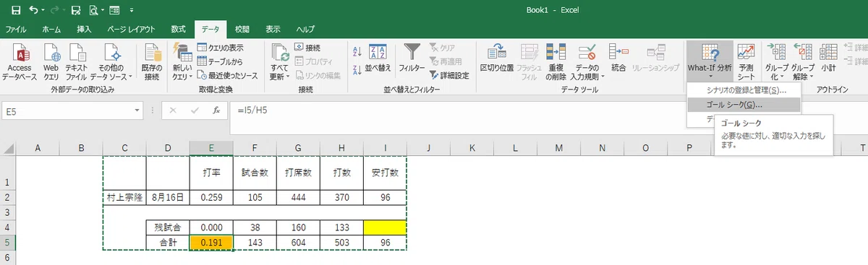
Task: Switch to the 校閲 tab
Action: click(x=242, y=30)
